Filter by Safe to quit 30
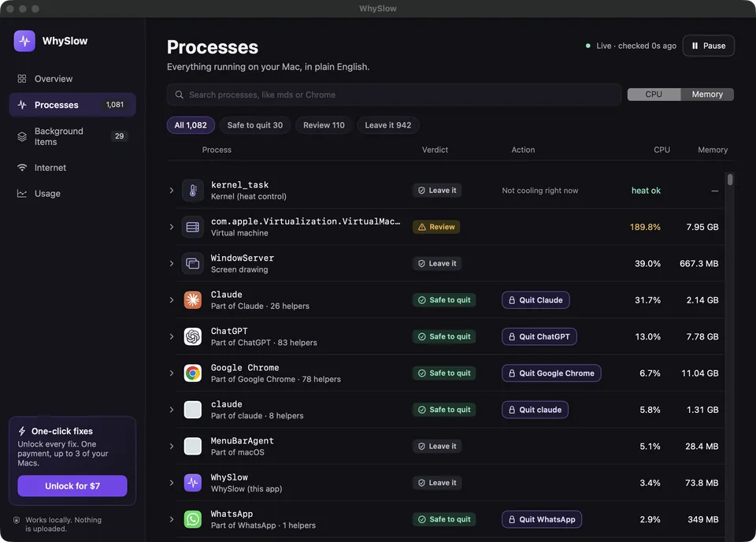756x542 pixels. [255, 125]
